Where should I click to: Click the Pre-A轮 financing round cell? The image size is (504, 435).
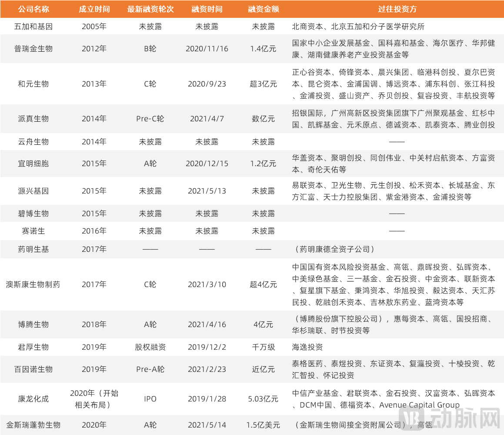coord(150,369)
